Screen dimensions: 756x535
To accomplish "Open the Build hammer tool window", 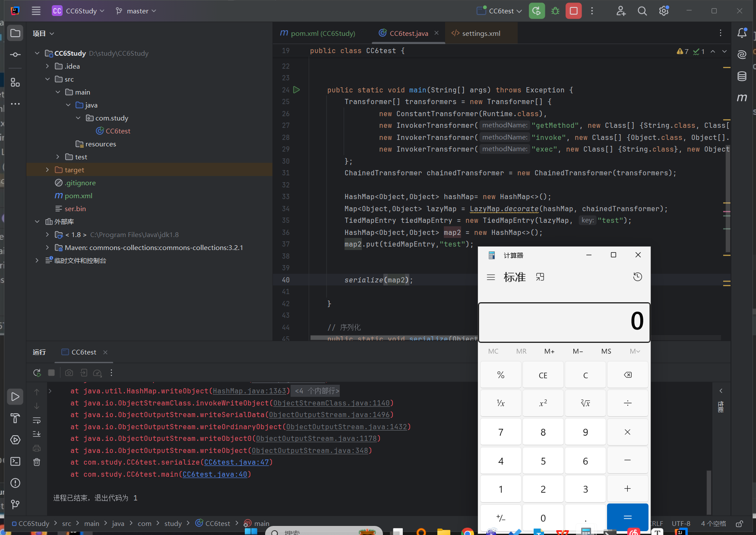I will (x=15, y=418).
